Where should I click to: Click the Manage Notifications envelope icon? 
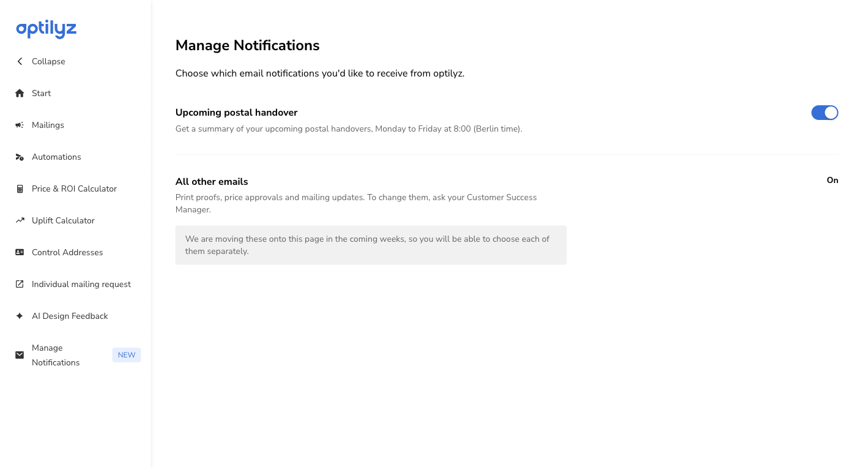click(x=20, y=355)
